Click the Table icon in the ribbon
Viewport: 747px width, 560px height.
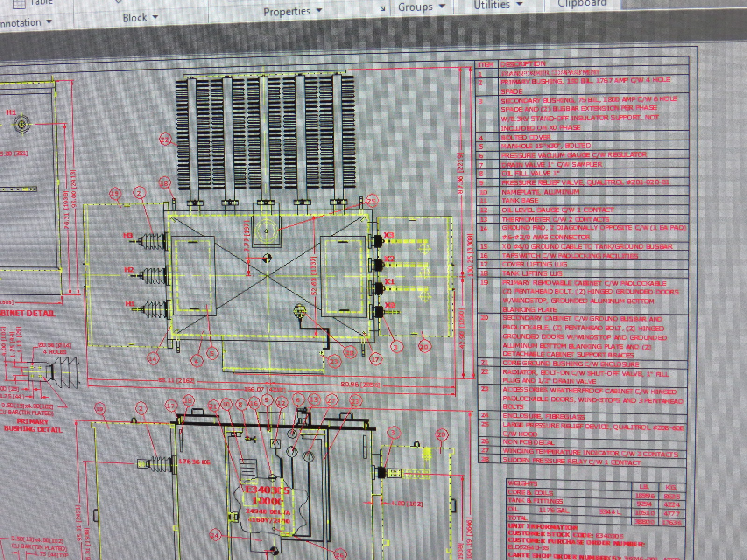point(19,4)
